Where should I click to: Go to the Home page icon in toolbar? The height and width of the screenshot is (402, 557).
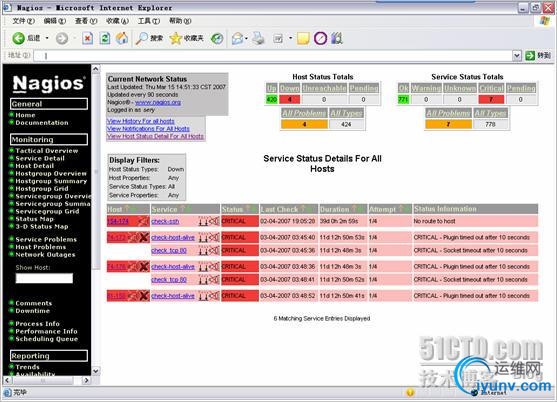[x=122, y=38]
